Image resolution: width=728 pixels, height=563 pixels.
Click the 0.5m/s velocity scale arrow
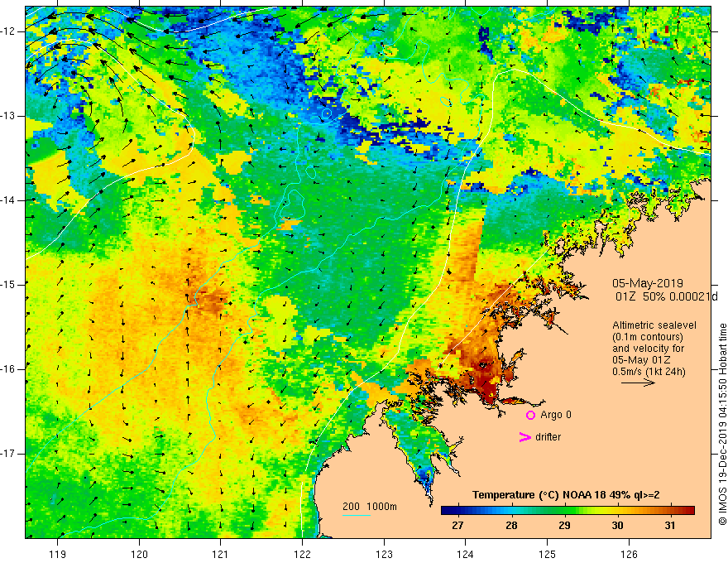[x=638, y=383]
